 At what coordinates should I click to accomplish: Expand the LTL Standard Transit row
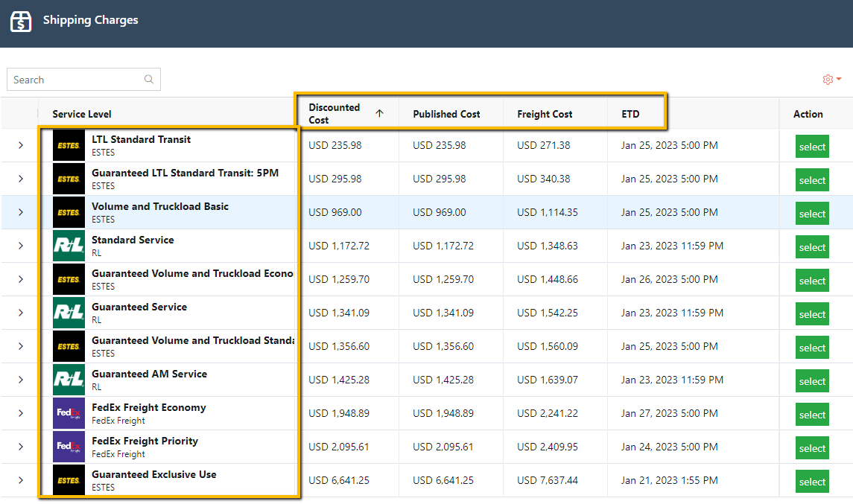[21, 145]
